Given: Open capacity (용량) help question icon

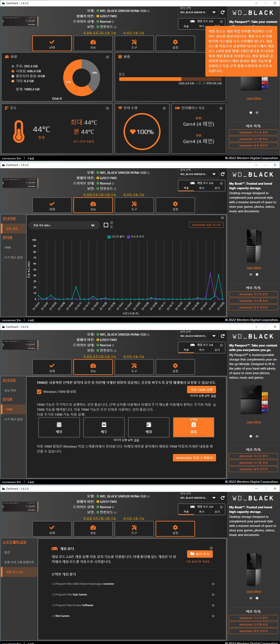Looking at the screenshot, I should tap(107, 57).
